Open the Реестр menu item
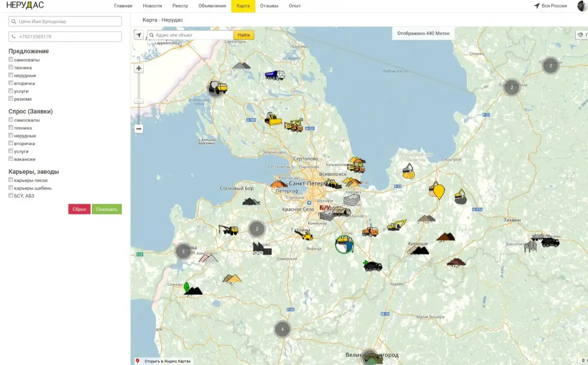Screen dimensions: 588x365 [180, 6]
